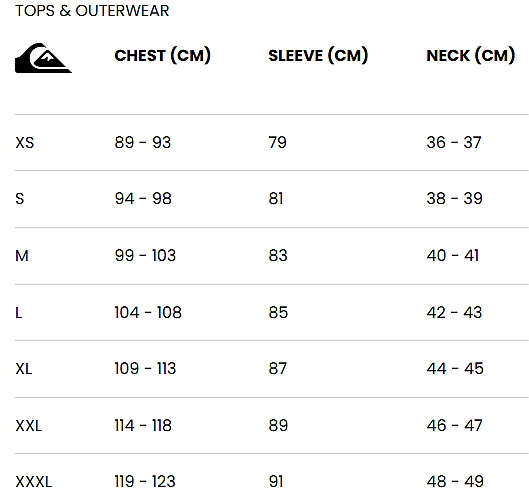
Task: Click chest value 99 - 103
Action: pyautogui.click(x=145, y=255)
